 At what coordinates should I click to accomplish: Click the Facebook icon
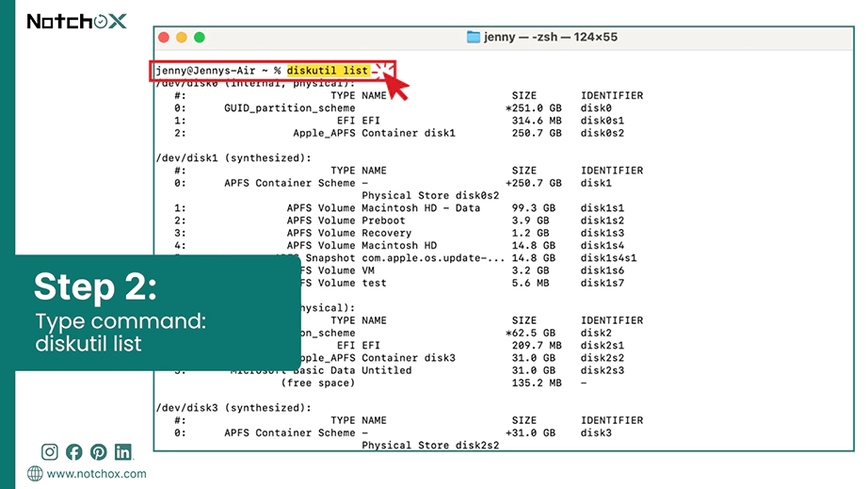click(x=74, y=452)
